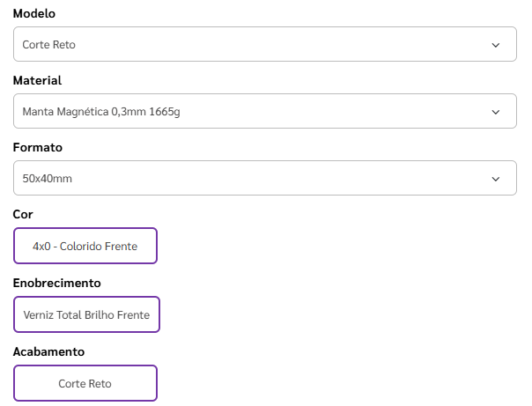Click the Material heading label
This screenshot has height=406, width=532.
(37, 80)
